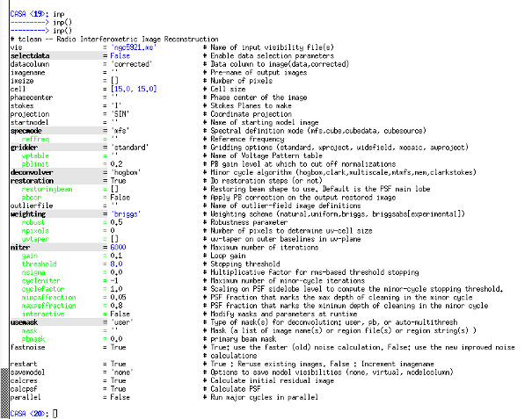532x419 pixels.
Task: Click the description 'Stopping threshold'
Action: 245,264
